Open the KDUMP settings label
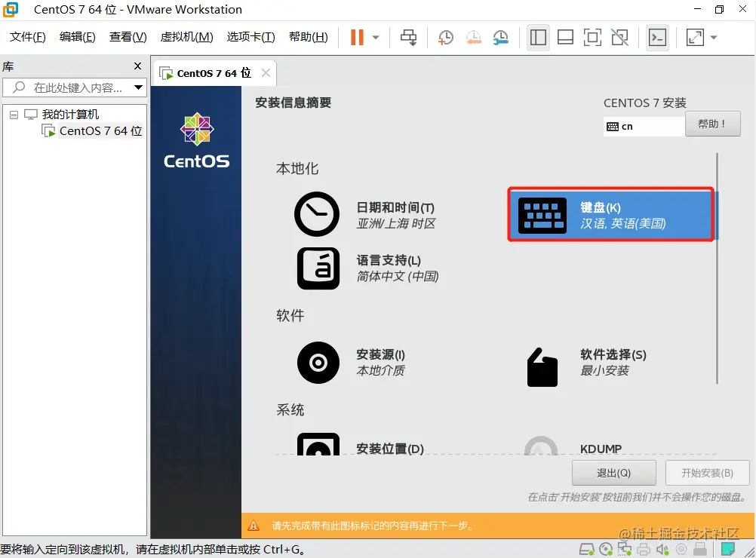The image size is (756, 558). coord(601,449)
